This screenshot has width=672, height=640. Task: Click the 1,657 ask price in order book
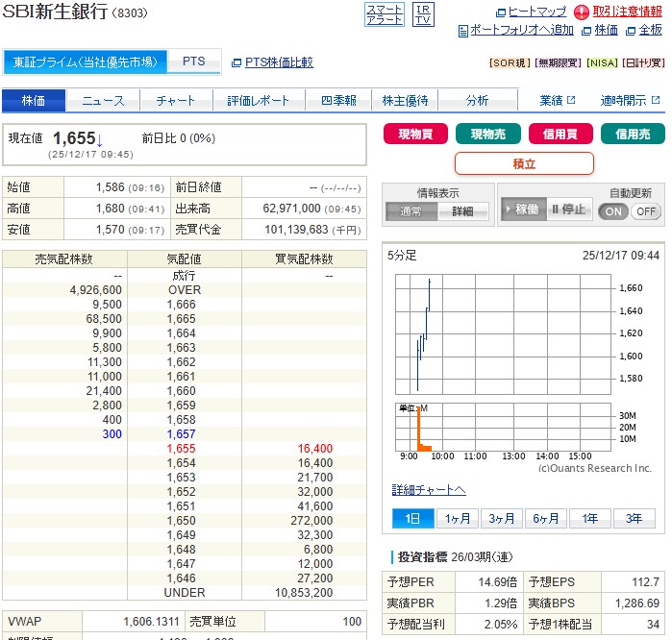tap(181, 434)
